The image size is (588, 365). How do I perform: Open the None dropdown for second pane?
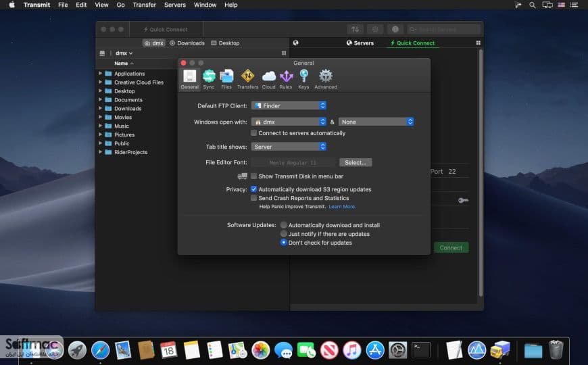coord(376,122)
